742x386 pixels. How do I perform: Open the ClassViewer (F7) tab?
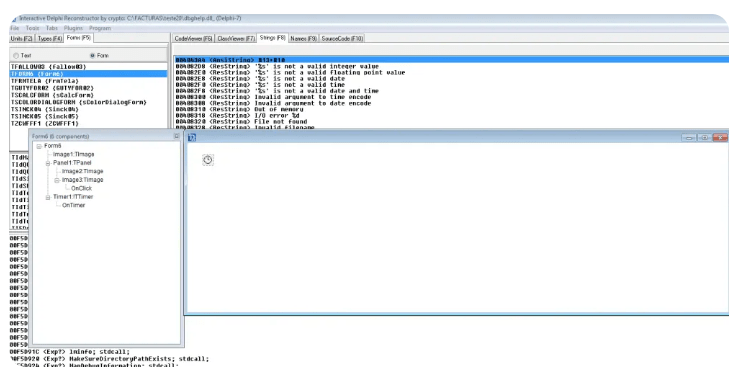(236, 39)
